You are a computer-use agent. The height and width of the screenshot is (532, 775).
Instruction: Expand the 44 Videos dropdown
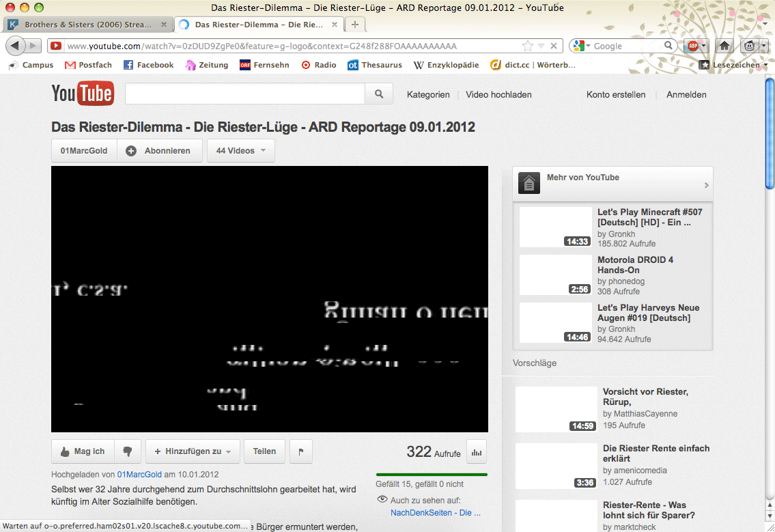point(240,151)
